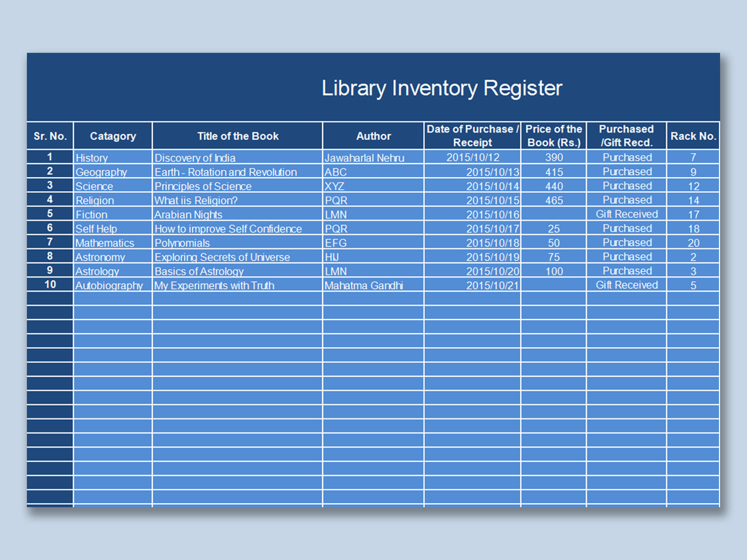
Task: Click Gift Received in the Fiction row
Action: [626, 214]
